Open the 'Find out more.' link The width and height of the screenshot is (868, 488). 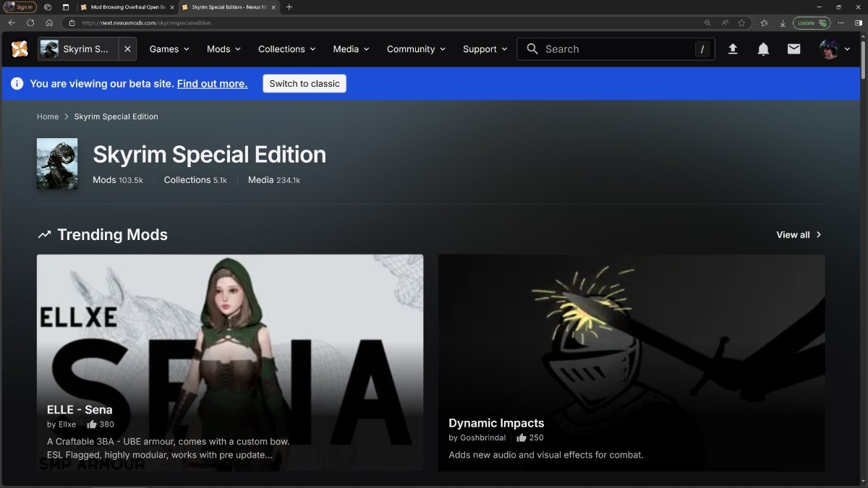212,84
